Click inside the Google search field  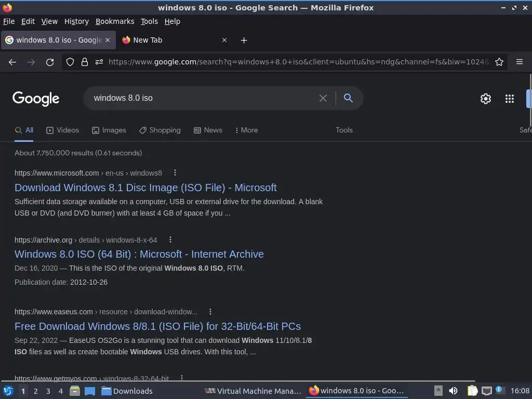pos(204,98)
